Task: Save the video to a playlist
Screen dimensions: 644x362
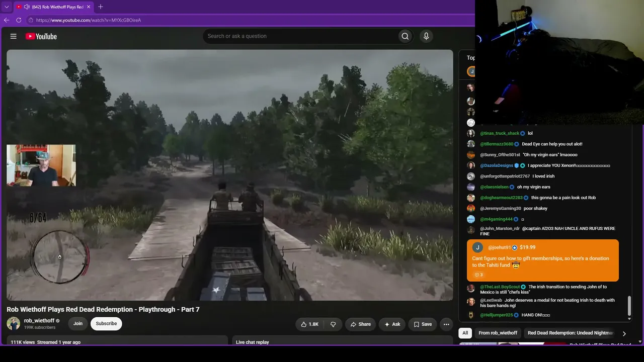Action: coord(423,324)
